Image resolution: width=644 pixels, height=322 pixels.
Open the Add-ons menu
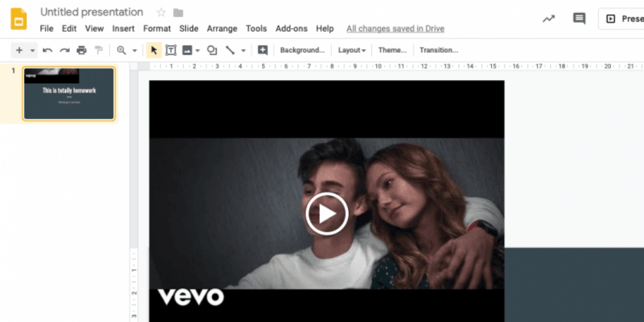[x=291, y=29]
